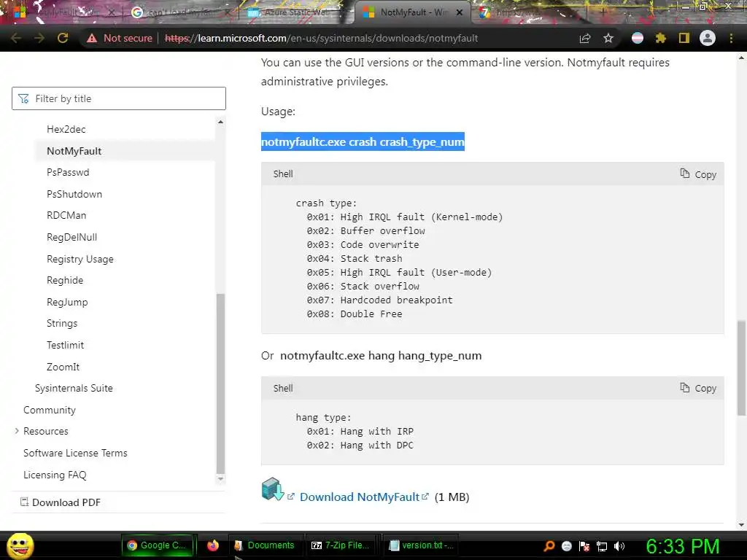The width and height of the screenshot is (747, 560).
Task: Click the page scrollbar thumb
Action: [x=741, y=367]
